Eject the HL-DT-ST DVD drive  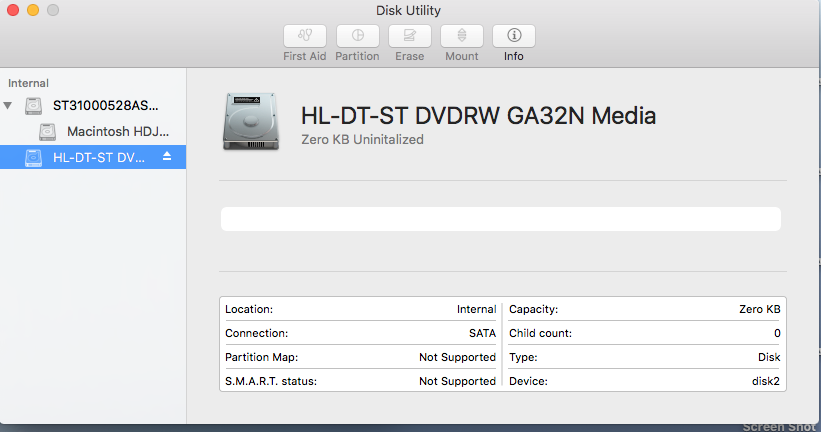tap(167, 157)
